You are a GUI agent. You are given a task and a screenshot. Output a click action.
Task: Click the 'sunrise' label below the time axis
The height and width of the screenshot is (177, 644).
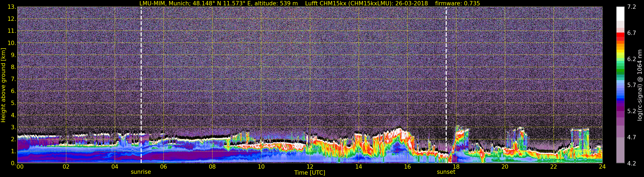click(141, 172)
